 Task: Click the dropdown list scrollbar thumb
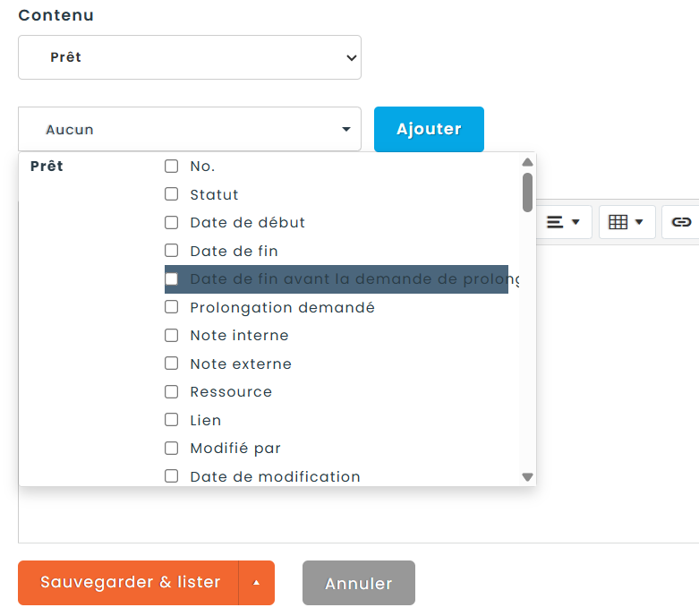(x=527, y=192)
